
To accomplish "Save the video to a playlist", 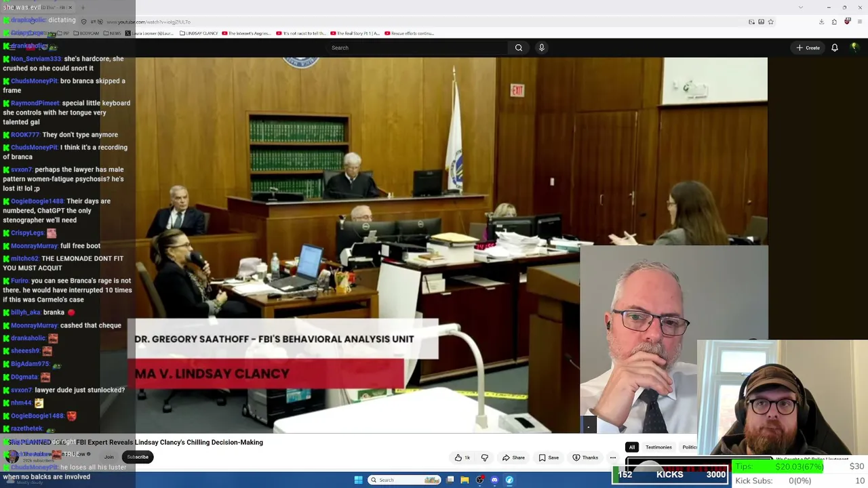I will coord(549,457).
